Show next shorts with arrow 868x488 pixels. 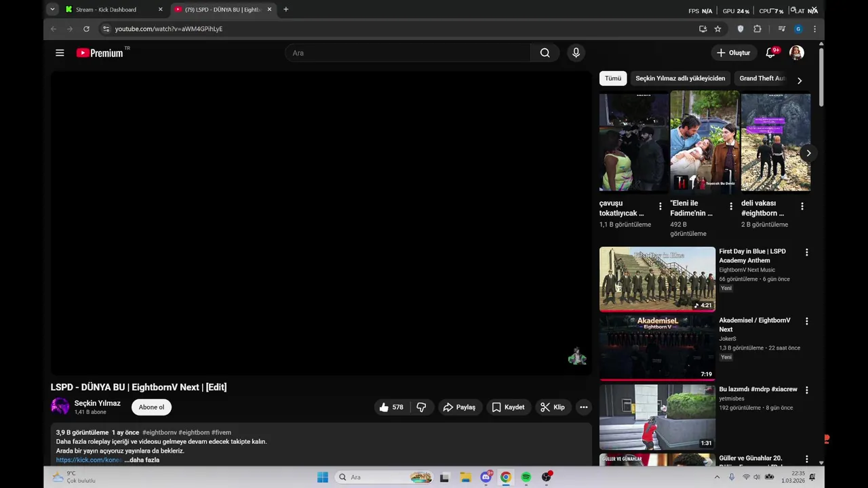tap(808, 153)
